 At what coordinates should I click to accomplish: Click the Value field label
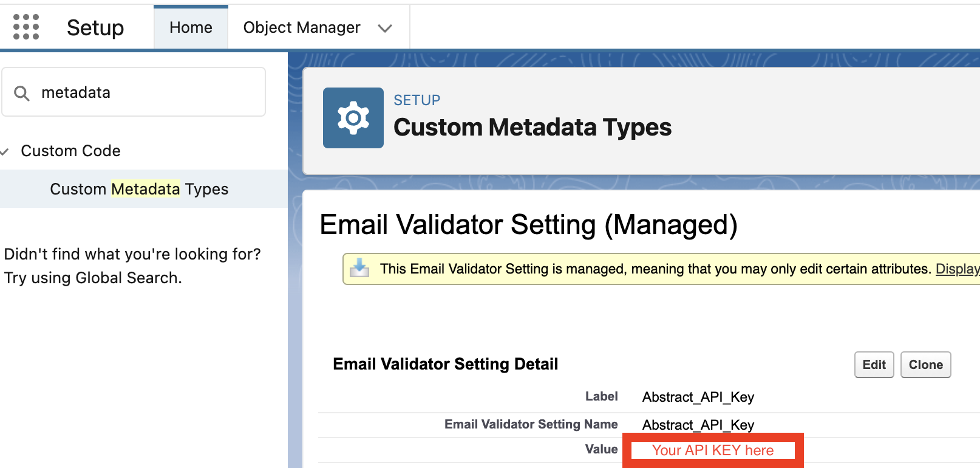pos(601,449)
